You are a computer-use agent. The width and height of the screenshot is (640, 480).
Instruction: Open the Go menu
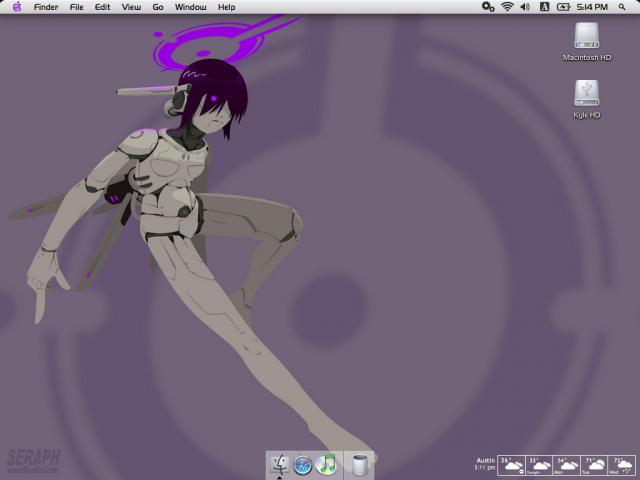158,7
